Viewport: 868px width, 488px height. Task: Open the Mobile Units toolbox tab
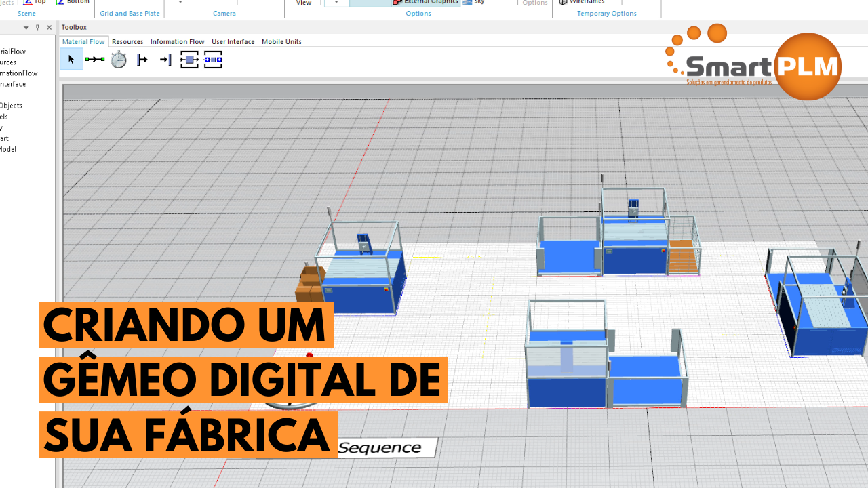[281, 41]
